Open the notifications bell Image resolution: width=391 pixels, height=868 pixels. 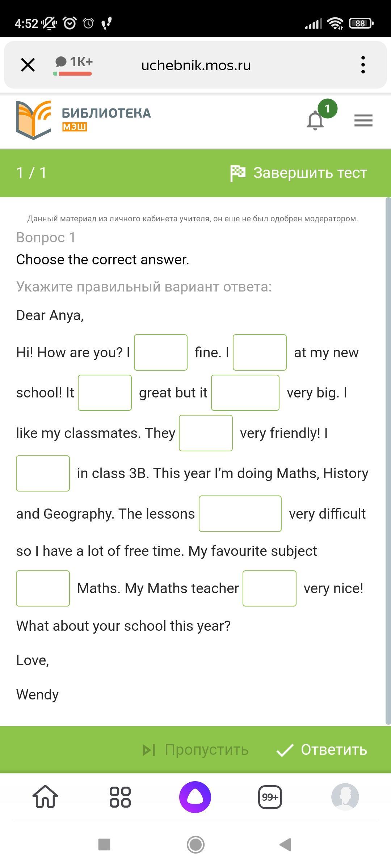(315, 121)
